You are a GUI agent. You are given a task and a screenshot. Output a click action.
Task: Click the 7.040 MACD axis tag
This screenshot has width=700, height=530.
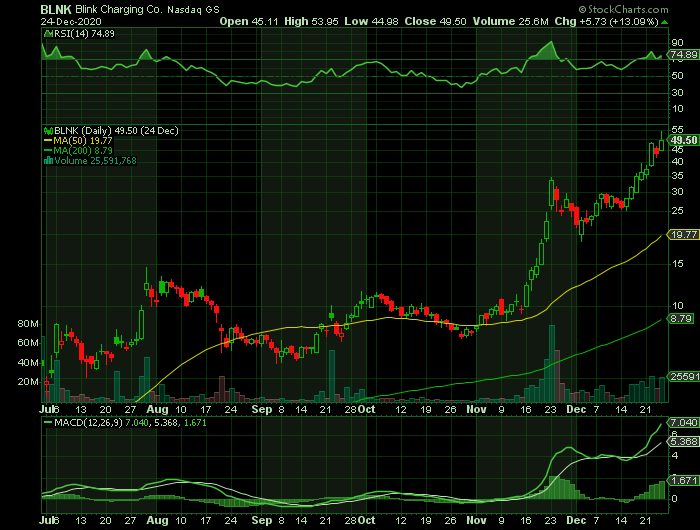[x=683, y=422]
